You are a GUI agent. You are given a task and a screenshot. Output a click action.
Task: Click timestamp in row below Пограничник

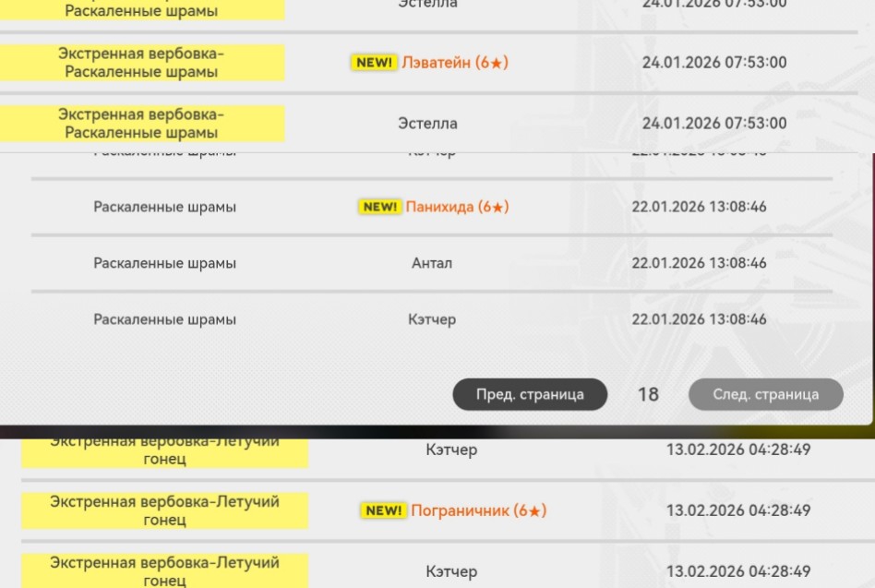click(738, 571)
